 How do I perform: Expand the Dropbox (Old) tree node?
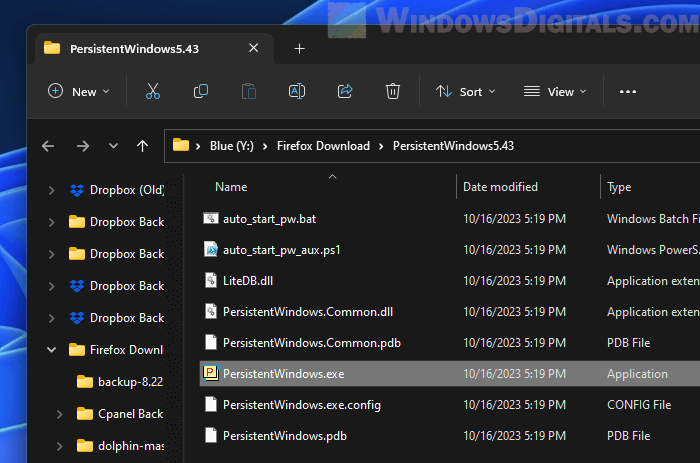click(x=51, y=190)
